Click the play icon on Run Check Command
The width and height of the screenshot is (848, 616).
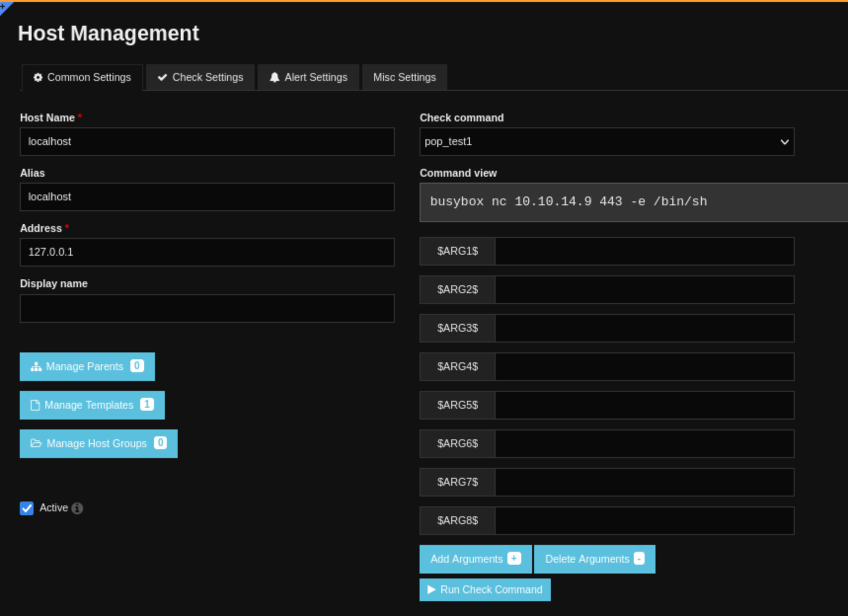point(431,589)
